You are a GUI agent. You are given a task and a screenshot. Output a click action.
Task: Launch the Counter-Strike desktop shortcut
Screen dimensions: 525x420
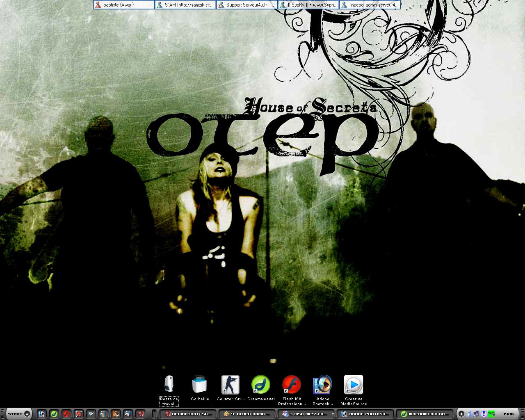231,388
